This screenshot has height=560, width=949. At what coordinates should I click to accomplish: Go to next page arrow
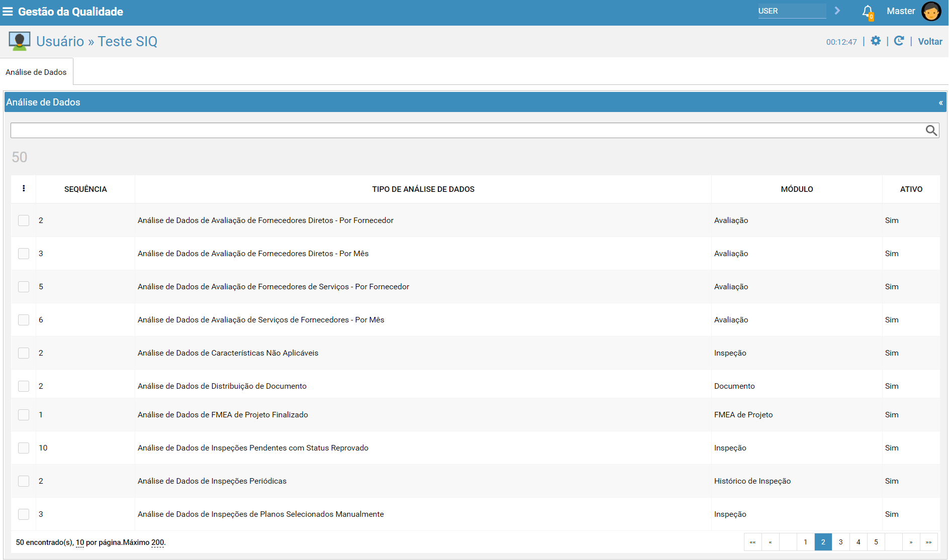pyautogui.click(x=911, y=542)
